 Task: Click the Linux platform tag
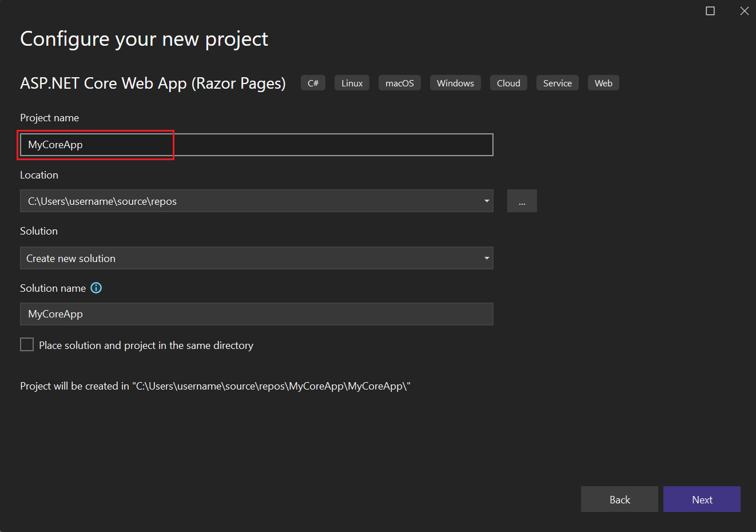point(351,82)
